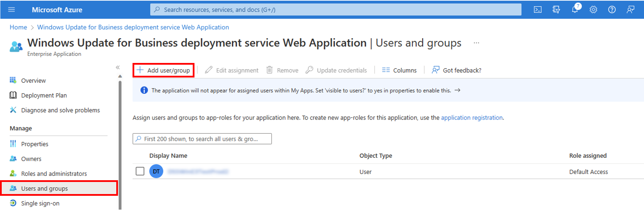Open the application breadcrumb link
The width and height of the screenshot is (644, 211).
[x=133, y=27]
